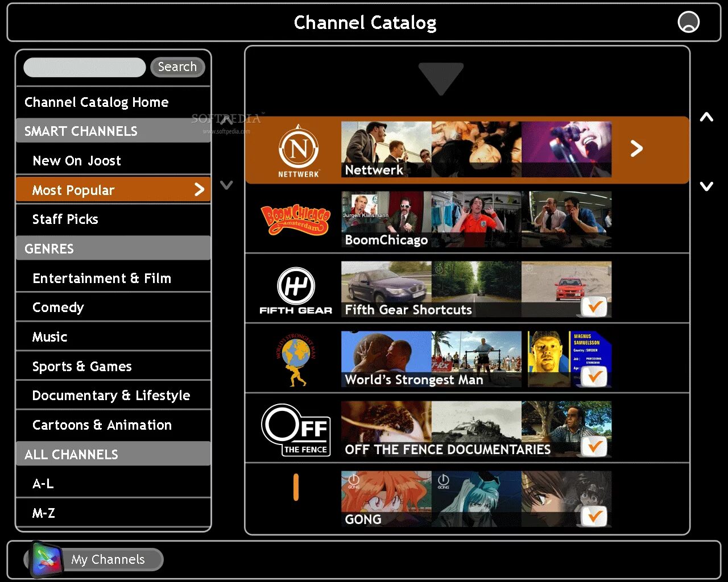Select Most Popular smart channel

pyautogui.click(x=113, y=189)
